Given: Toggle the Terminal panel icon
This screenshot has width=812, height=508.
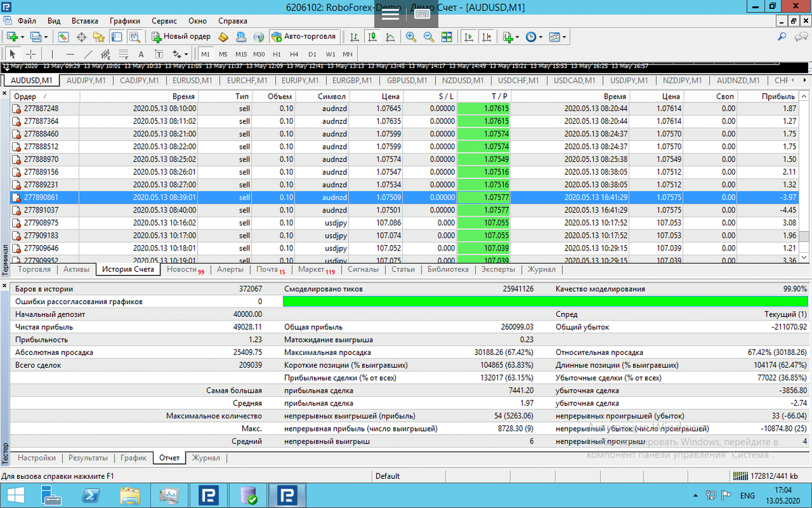Looking at the screenshot, I should point(116,37).
